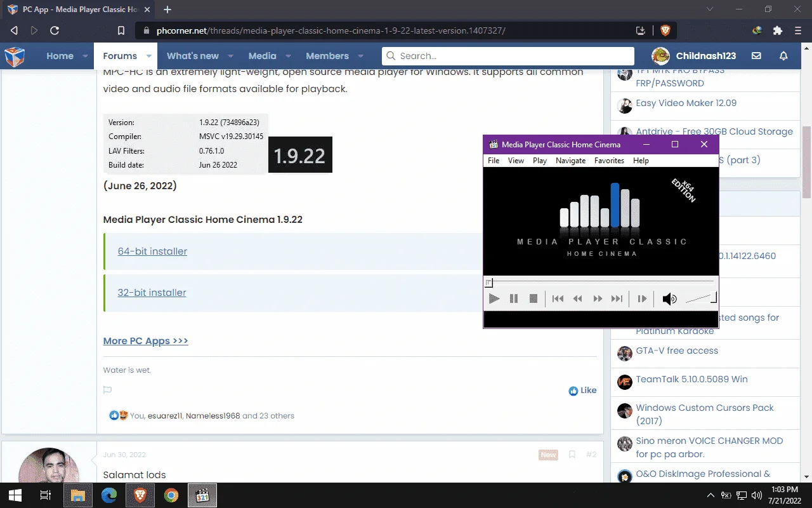812x508 pixels.
Task: Mute audio with the speaker icon in MPC
Action: 669,299
